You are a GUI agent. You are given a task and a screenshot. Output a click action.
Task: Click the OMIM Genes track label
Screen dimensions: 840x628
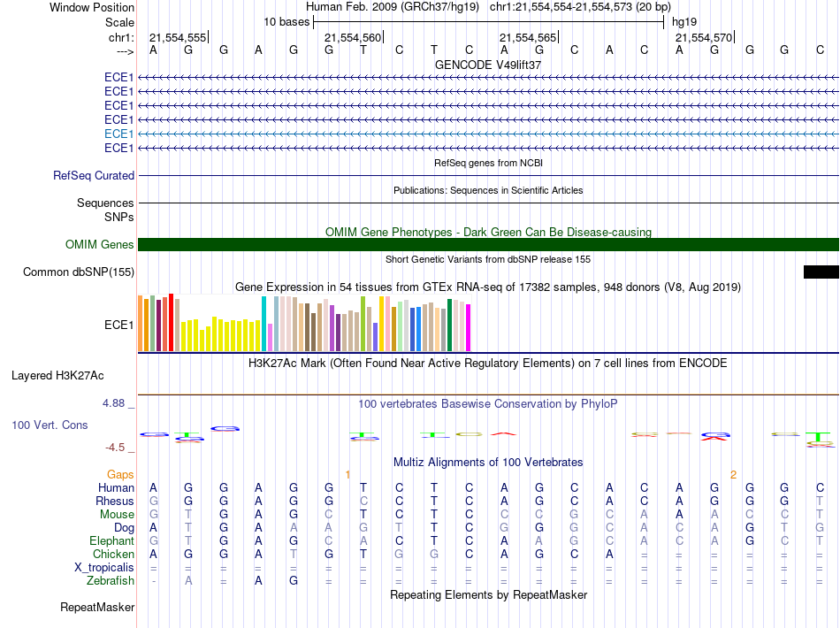pyautogui.click(x=100, y=245)
